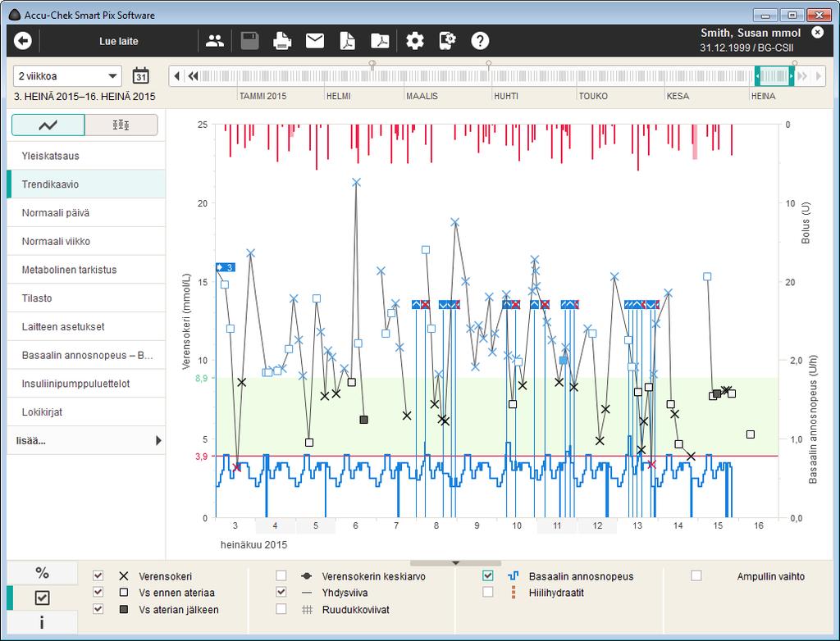Click the teal timeline range selector

point(774,76)
